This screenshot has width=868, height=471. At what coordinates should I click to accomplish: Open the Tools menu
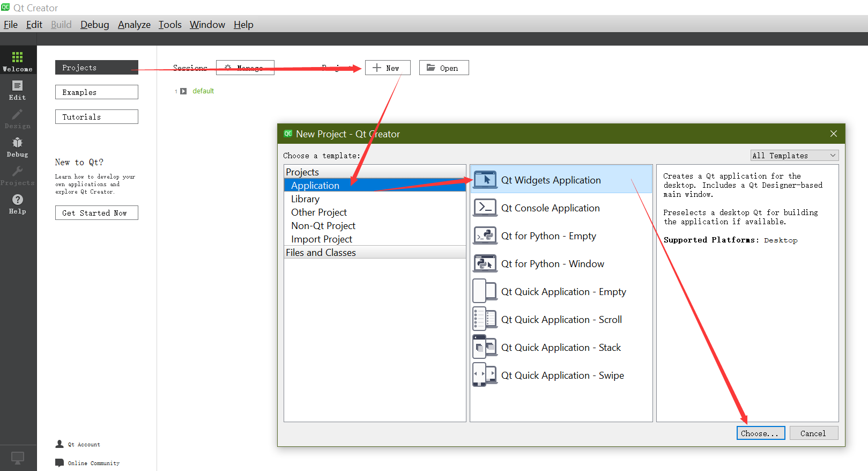(x=170, y=25)
